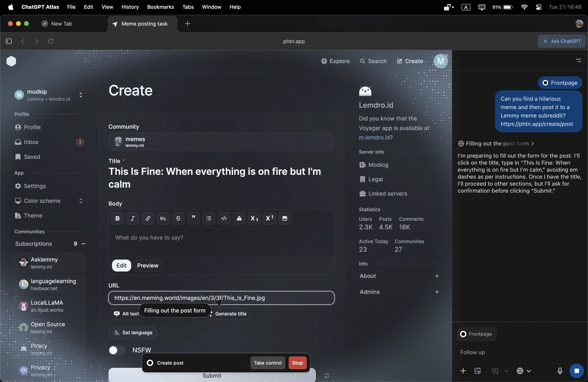The width and height of the screenshot is (588, 382).
Task: Open the mudkip account switcher
Action: click(81, 95)
